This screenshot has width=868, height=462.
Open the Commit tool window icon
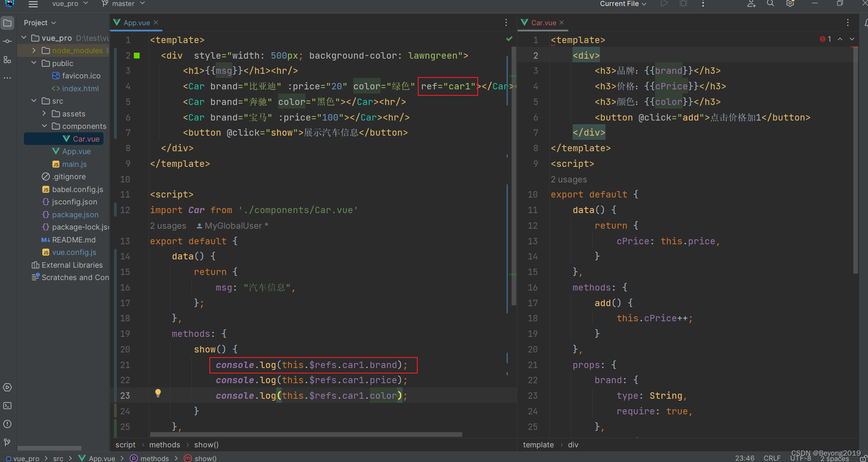[7, 41]
